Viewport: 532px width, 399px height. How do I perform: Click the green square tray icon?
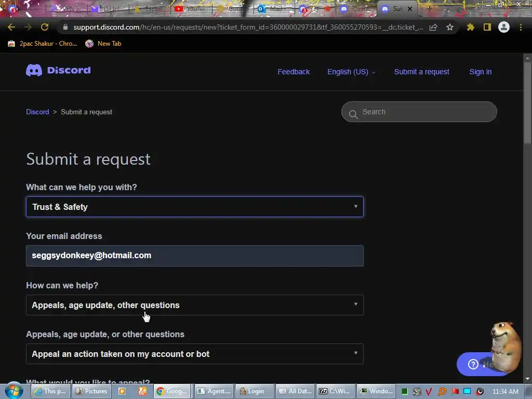[x=404, y=392]
